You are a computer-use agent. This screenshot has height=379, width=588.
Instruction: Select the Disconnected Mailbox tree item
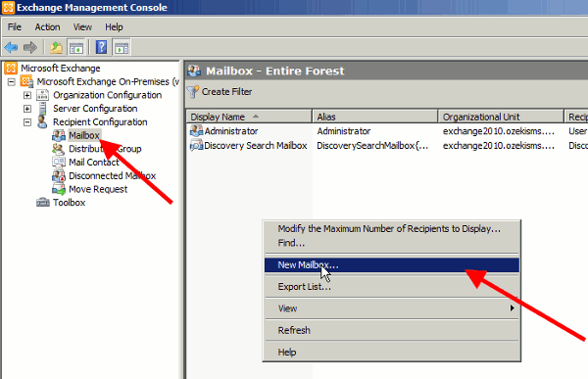(112, 176)
